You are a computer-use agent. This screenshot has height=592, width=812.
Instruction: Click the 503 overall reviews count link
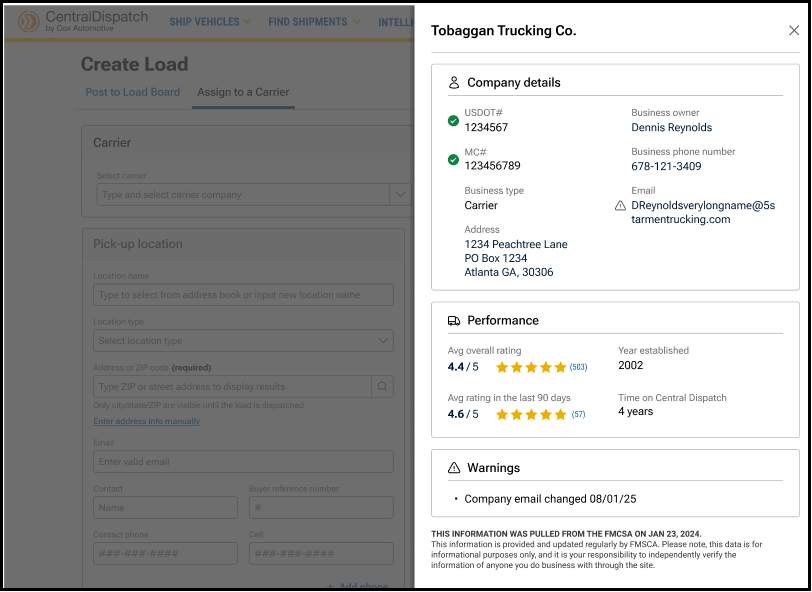pyautogui.click(x=578, y=367)
